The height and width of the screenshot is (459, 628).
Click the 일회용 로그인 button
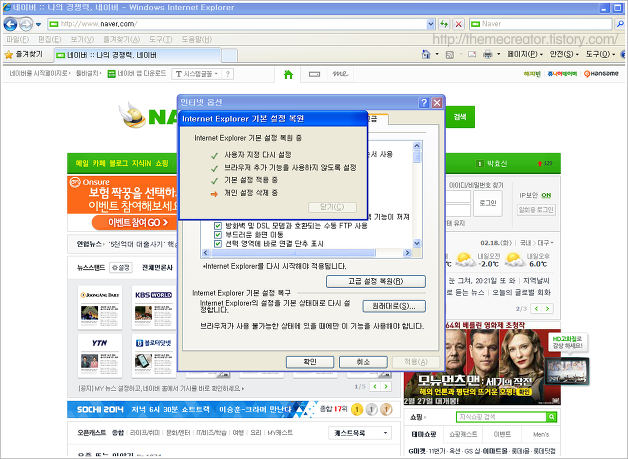coord(536,210)
